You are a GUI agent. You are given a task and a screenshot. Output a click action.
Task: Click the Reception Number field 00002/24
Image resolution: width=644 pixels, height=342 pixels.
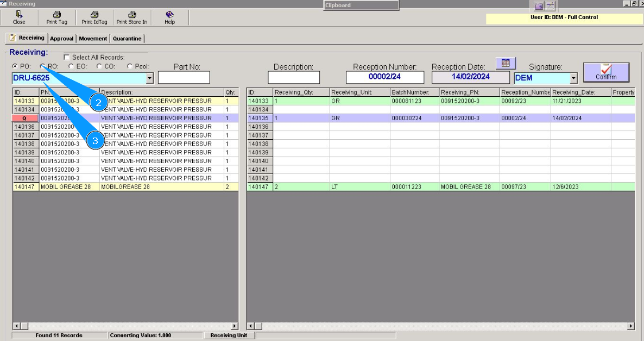pyautogui.click(x=385, y=77)
